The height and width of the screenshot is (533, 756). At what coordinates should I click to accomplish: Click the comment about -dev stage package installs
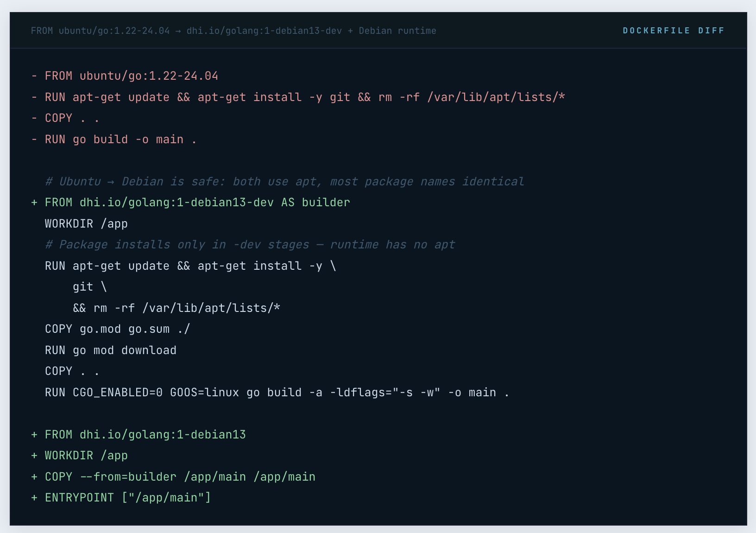pos(250,244)
